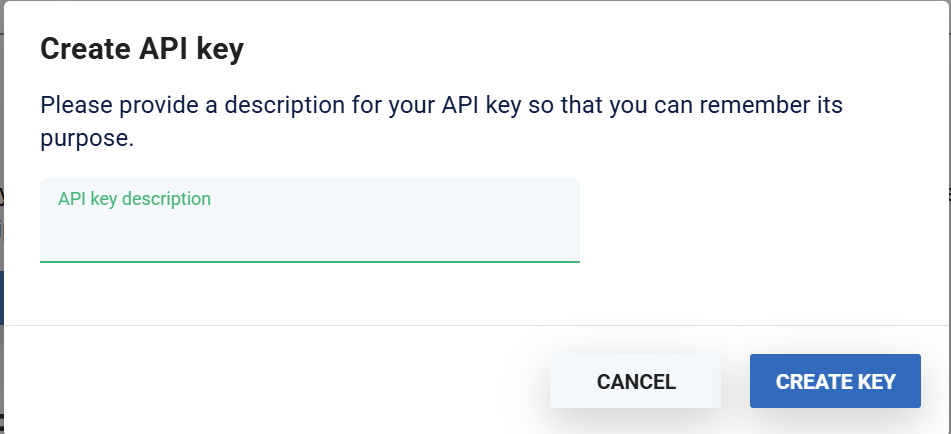951x434 pixels.
Task: Confirm API key creation with the blue button
Action: pyautogui.click(x=835, y=381)
